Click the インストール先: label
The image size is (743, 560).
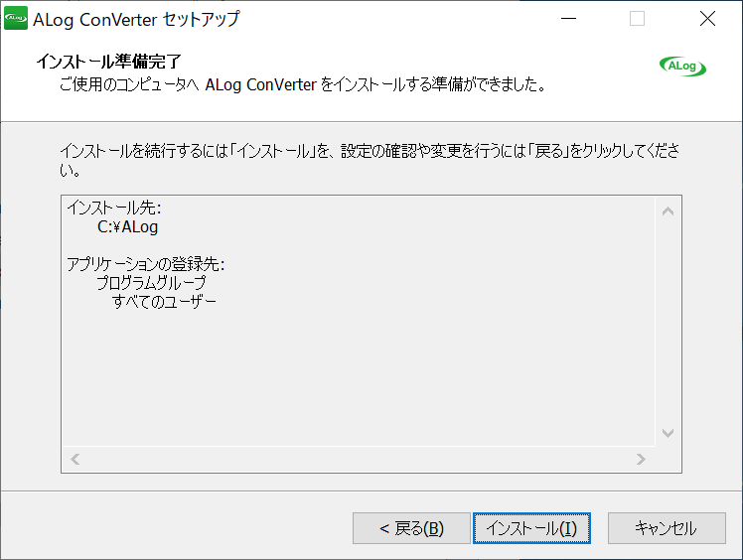pos(113,208)
